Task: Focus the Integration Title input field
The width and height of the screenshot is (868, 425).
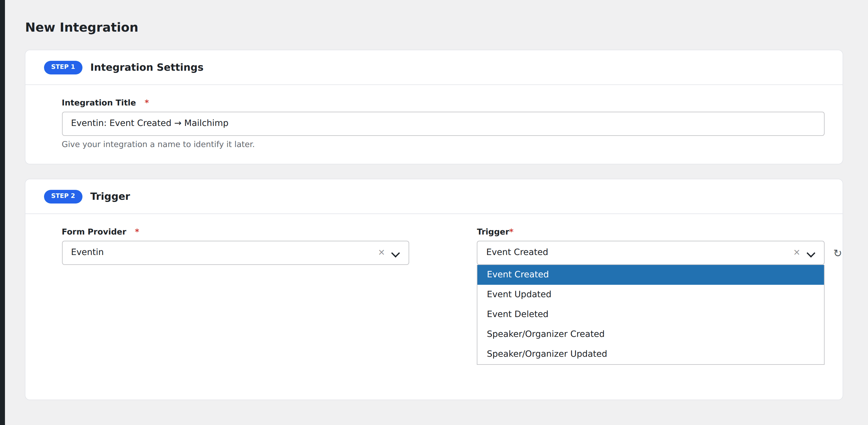Action: coord(443,124)
